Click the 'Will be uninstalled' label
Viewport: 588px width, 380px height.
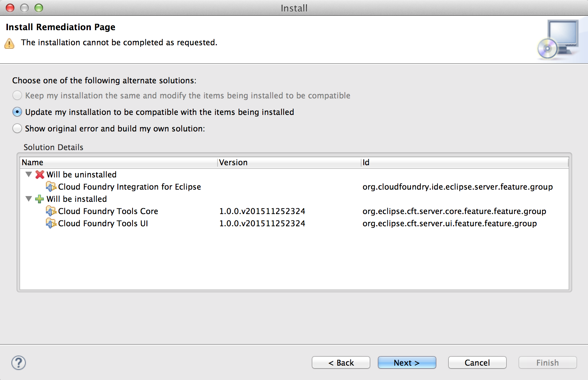tap(81, 175)
